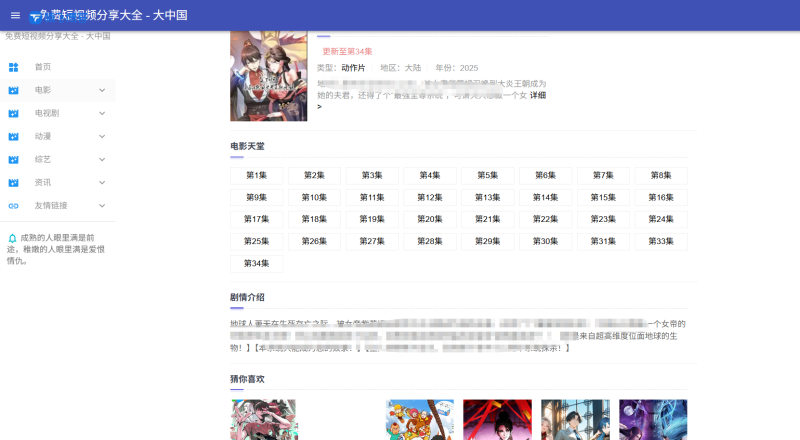
Task: Click the 首页 home grid icon
Action: (14, 67)
